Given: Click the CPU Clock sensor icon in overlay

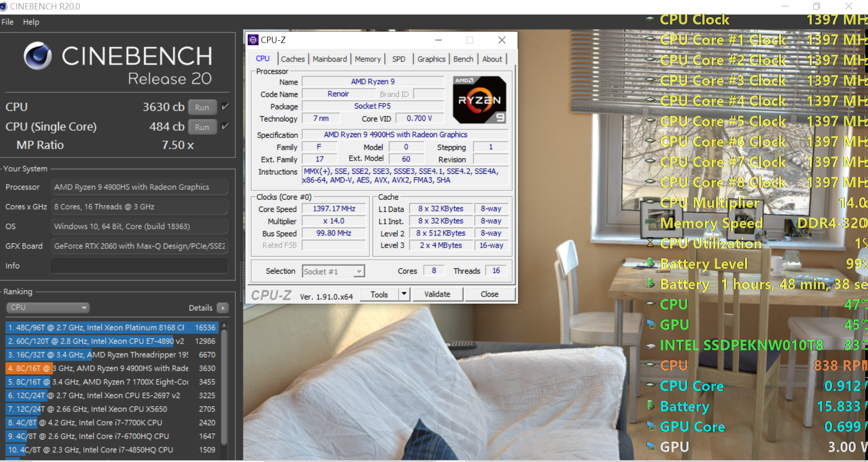Looking at the screenshot, I should [650, 19].
